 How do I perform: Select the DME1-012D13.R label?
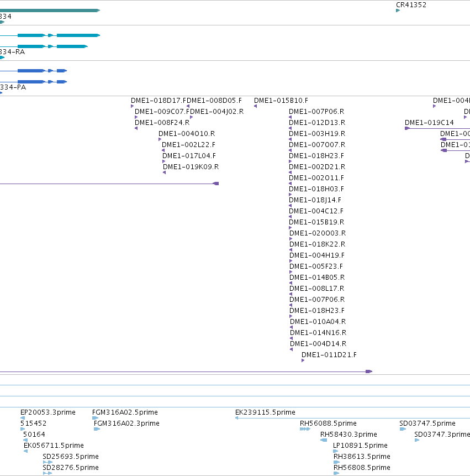tap(317, 123)
